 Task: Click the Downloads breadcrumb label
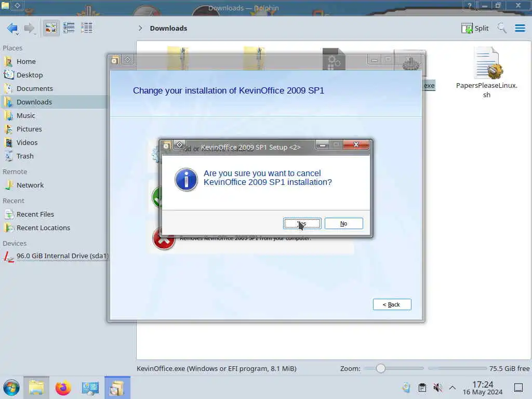[168, 28]
